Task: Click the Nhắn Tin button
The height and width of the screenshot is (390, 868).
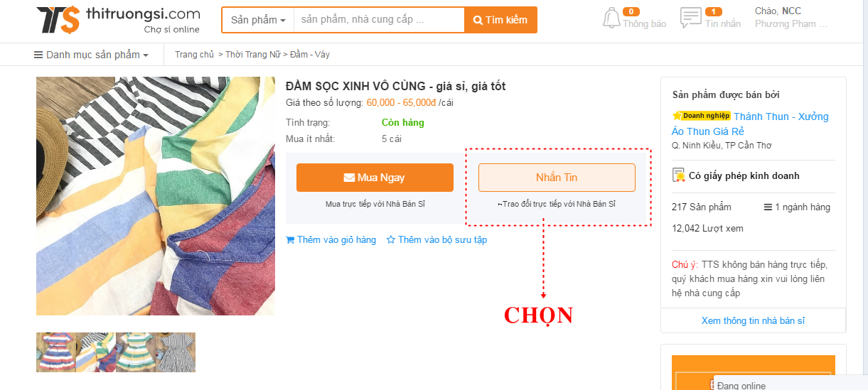Action: pyautogui.click(x=557, y=178)
